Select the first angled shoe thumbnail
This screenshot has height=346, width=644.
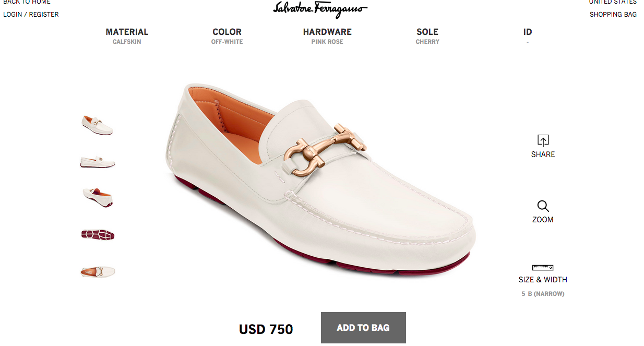coord(98,125)
